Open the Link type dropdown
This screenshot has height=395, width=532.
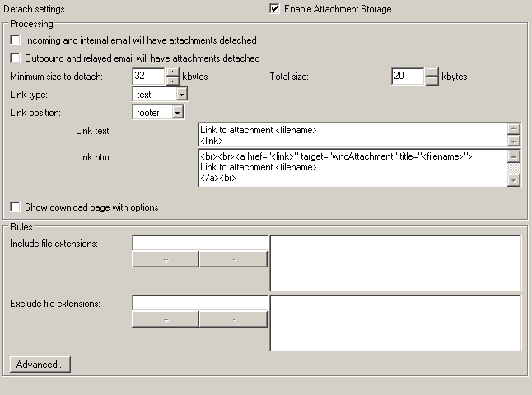pos(182,95)
